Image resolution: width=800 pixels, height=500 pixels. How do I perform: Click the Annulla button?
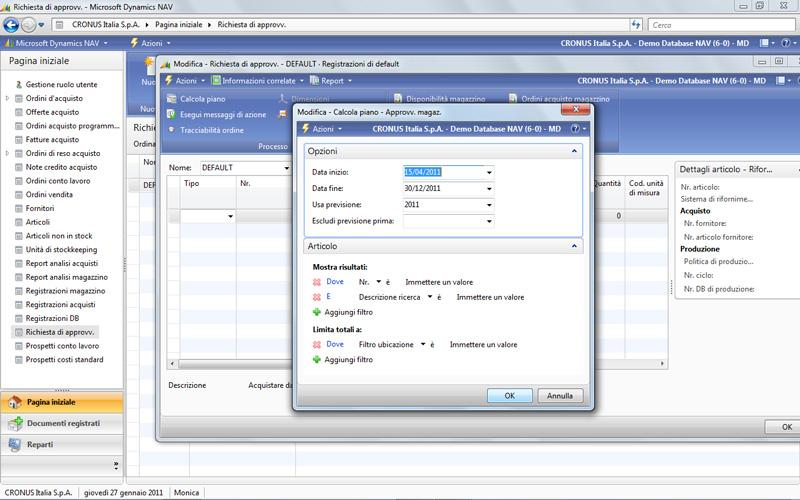click(560, 395)
